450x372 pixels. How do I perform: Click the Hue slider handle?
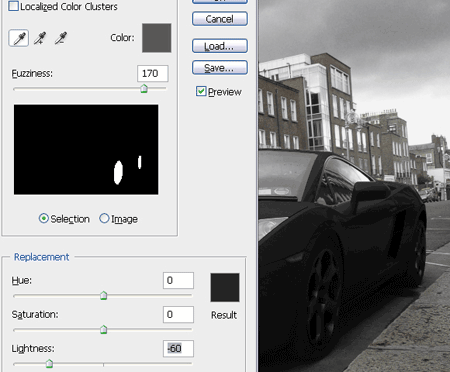[x=104, y=295]
